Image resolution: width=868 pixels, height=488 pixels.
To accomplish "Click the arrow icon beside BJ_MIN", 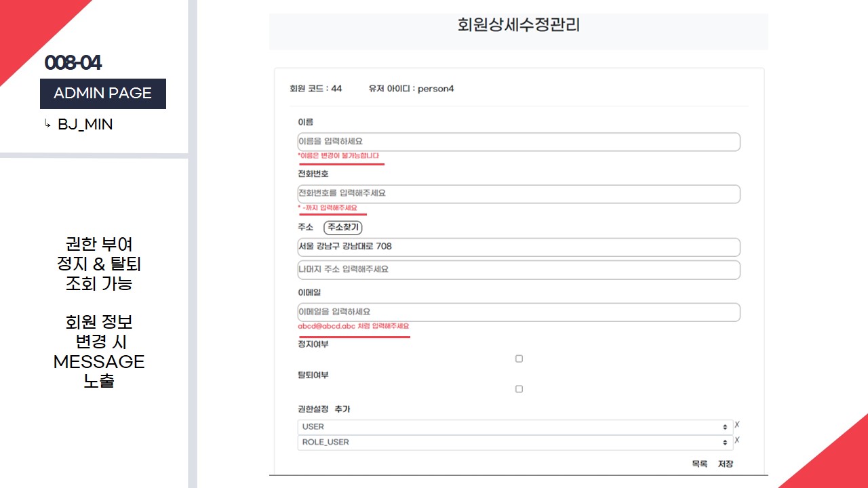I will click(47, 124).
